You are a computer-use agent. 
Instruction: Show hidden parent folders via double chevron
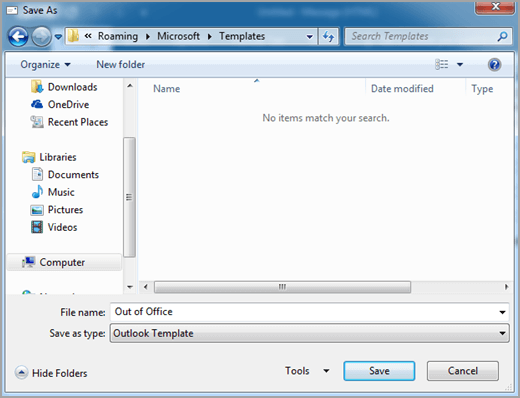88,36
